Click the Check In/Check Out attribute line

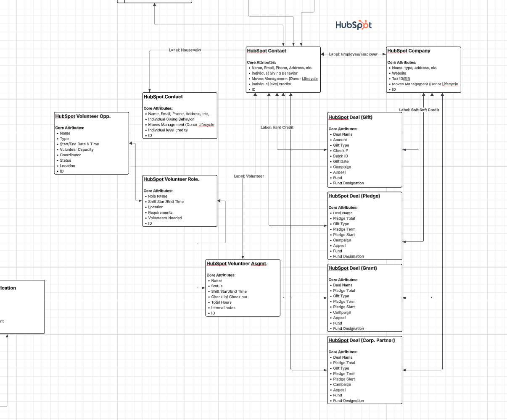[229, 297]
